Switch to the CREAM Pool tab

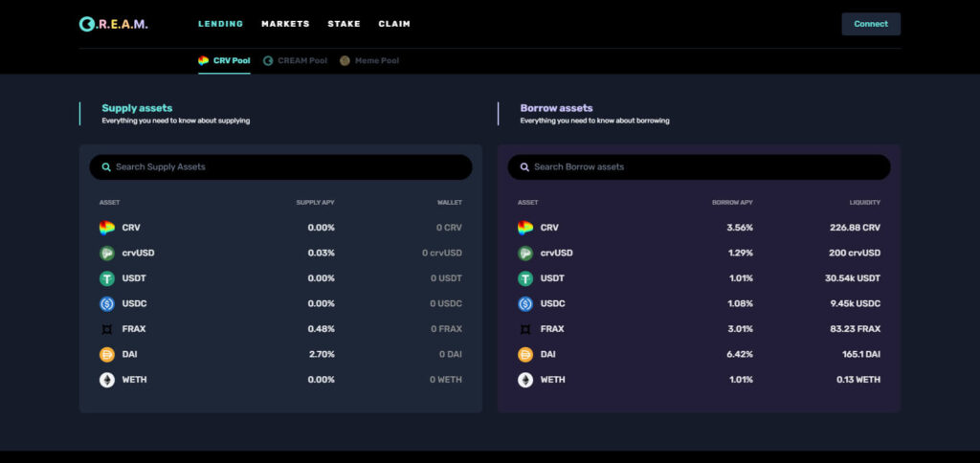(x=295, y=60)
